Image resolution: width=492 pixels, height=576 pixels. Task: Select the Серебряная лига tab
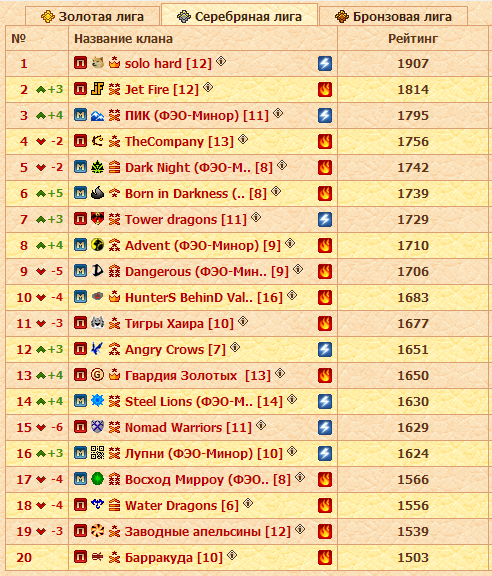[239, 16]
